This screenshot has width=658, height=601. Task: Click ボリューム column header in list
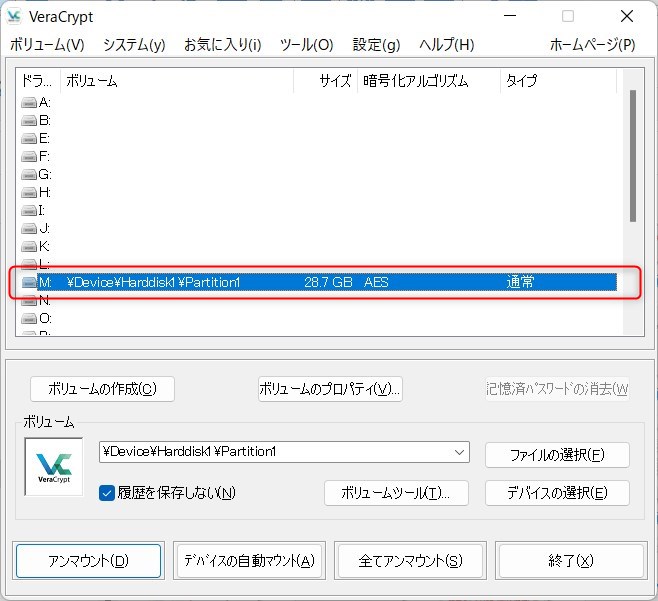pos(177,81)
